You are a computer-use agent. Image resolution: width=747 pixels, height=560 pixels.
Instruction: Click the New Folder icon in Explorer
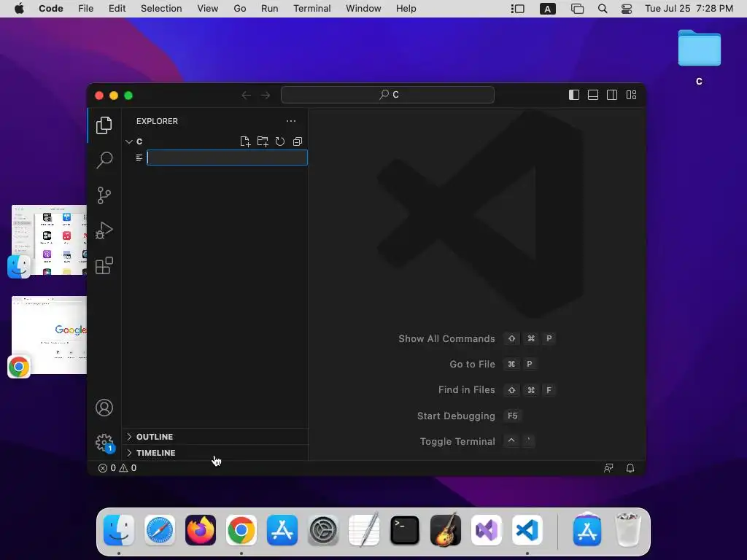point(263,141)
